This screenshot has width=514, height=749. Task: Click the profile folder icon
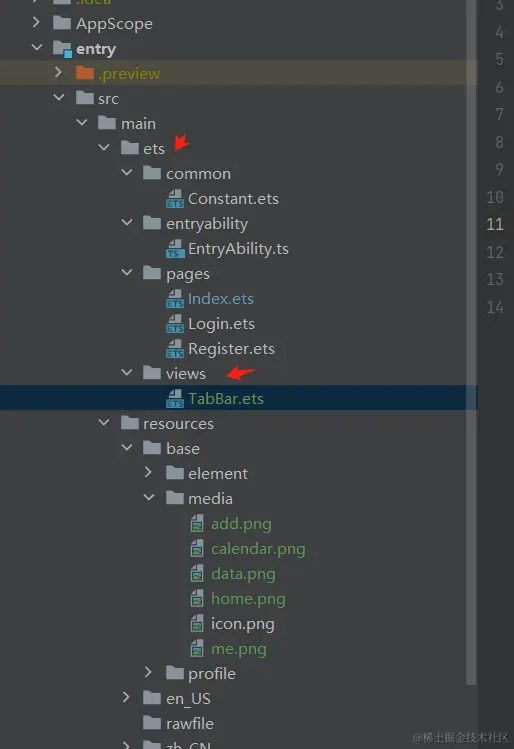coord(175,673)
